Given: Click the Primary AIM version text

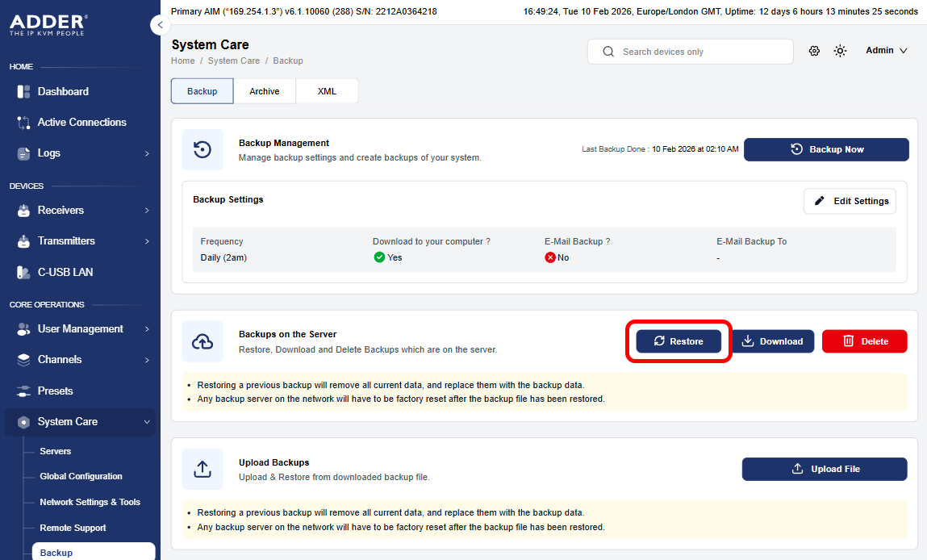Looking at the screenshot, I should coord(304,11).
